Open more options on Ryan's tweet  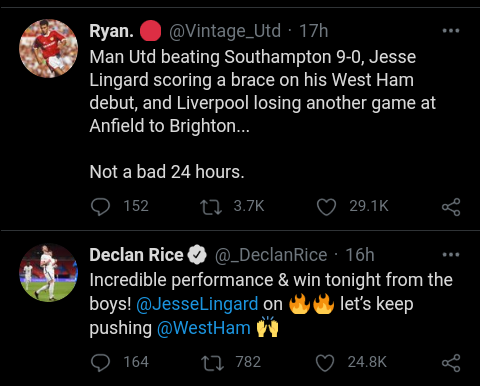pyautogui.click(x=451, y=31)
